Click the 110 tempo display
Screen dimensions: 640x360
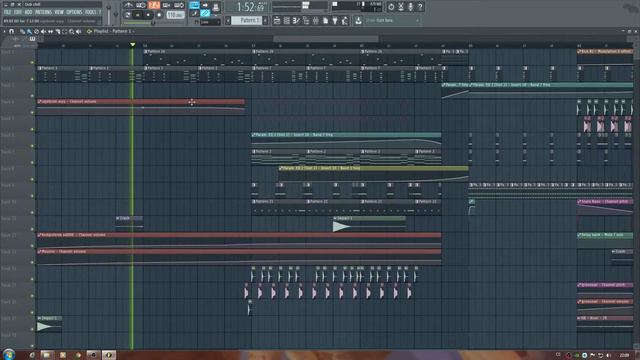pos(176,15)
